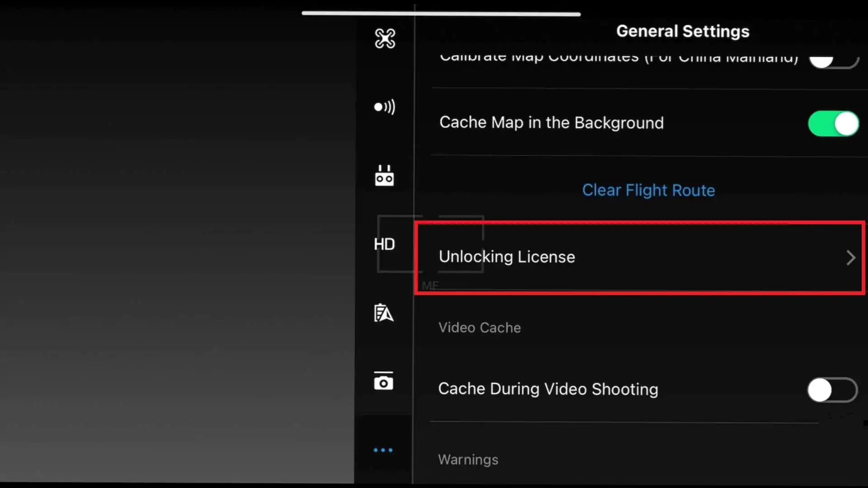868x488 pixels.
Task: Select the Unlocking License menu entry
Action: (x=507, y=257)
